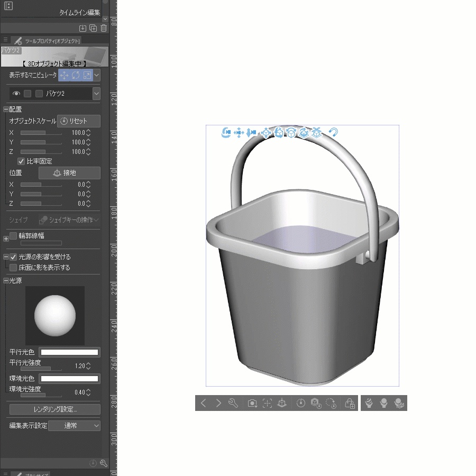476x476 pixels.
Task: Click the wrench tool settings icon below the canvas
Action: pyautogui.click(x=233, y=403)
